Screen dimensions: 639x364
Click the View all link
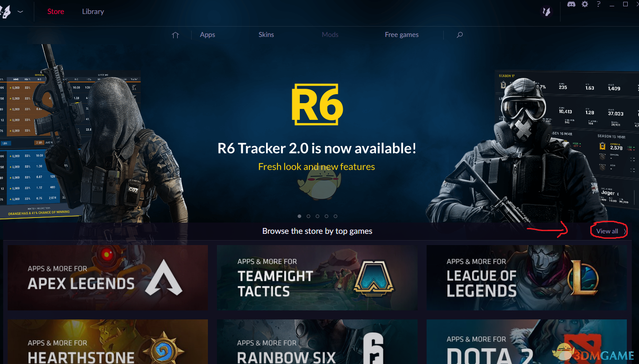pos(607,231)
